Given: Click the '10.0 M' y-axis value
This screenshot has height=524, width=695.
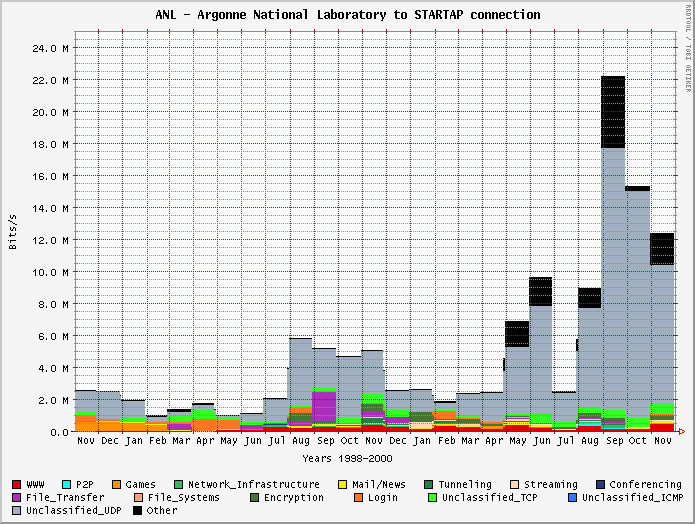Looking at the screenshot, I should click(50, 272).
